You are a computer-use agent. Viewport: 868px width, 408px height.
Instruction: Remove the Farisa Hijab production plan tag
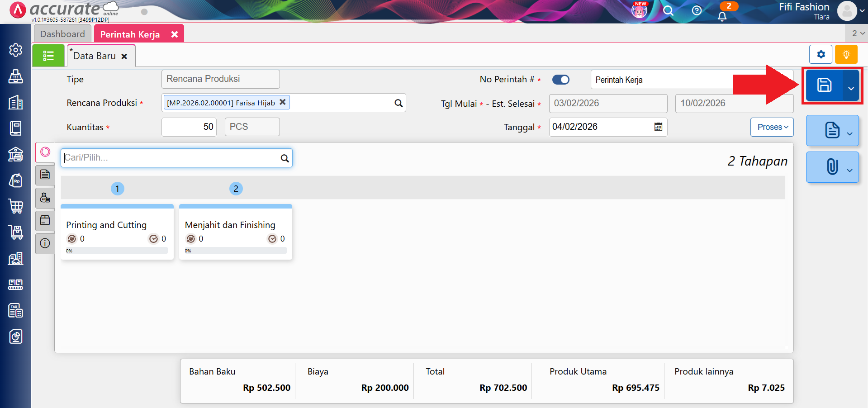coord(283,102)
